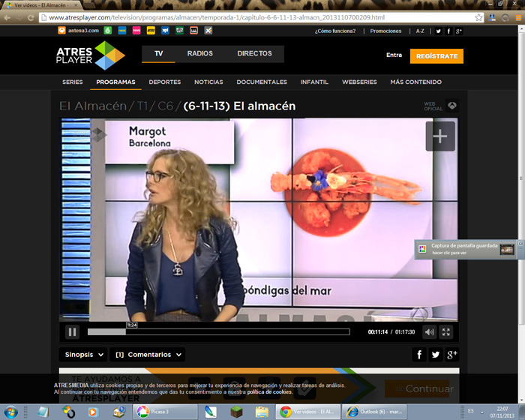Open the xplora channel icon

[165, 31]
